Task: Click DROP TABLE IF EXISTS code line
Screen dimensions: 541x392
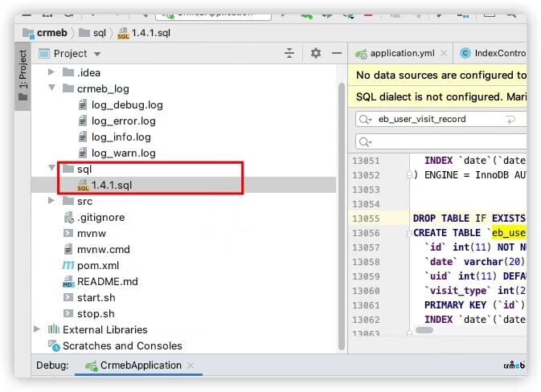Action: click(x=469, y=218)
